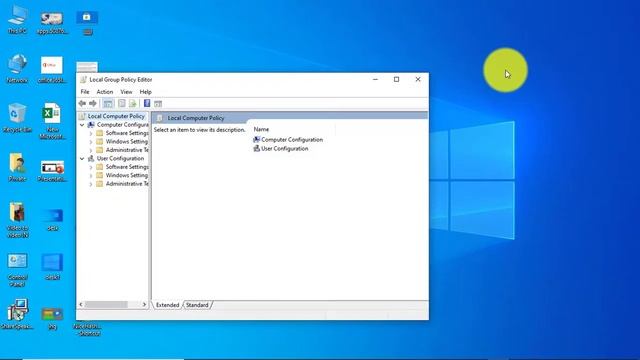
Task: Click the Private folder desktop icon
Action: (17, 167)
